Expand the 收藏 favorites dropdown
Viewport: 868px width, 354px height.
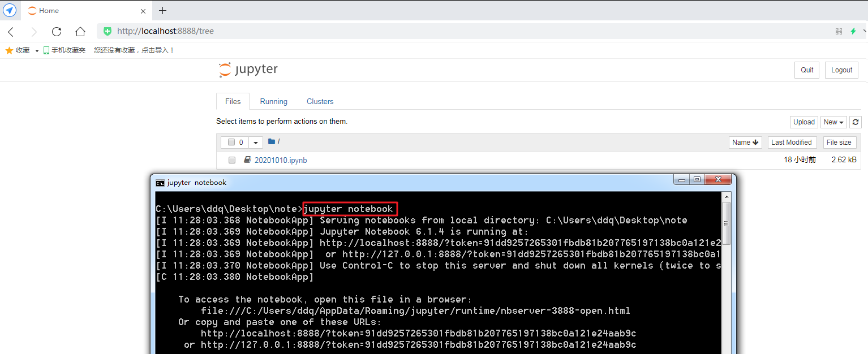click(x=36, y=50)
